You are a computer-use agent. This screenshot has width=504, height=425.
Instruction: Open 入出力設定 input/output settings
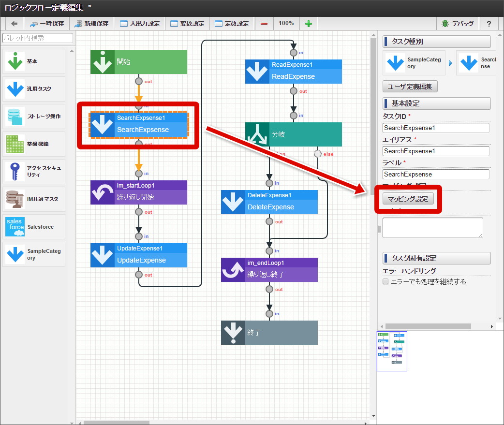click(140, 24)
